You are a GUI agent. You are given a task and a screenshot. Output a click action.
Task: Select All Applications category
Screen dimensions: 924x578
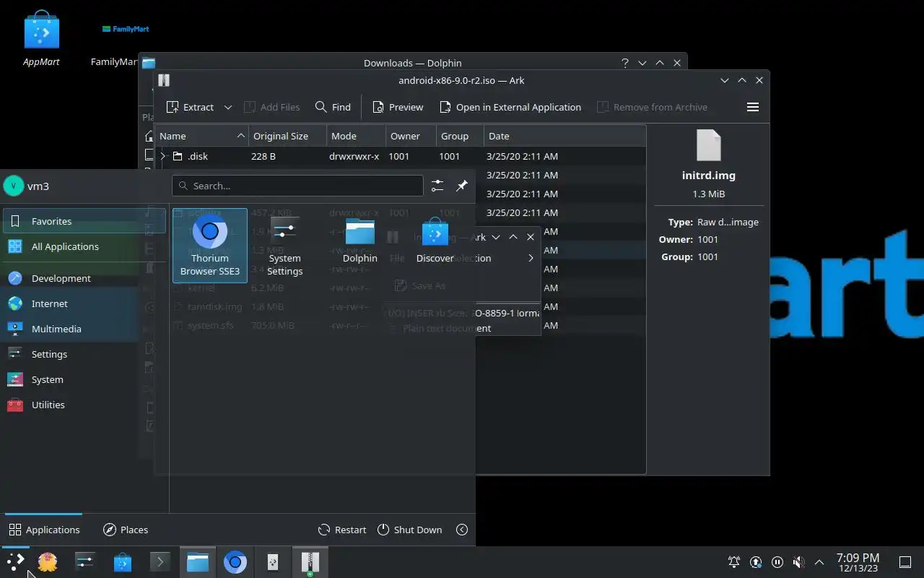84,246
